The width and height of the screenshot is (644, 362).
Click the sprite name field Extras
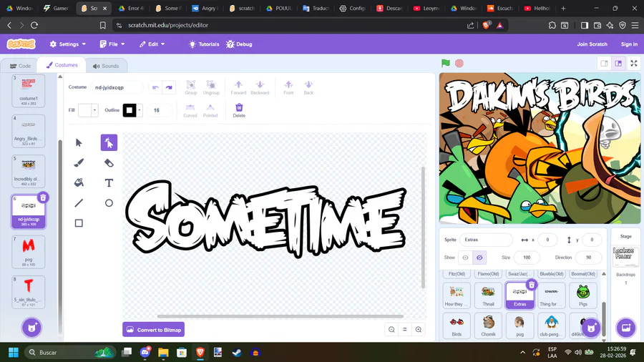pyautogui.click(x=486, y=240)
